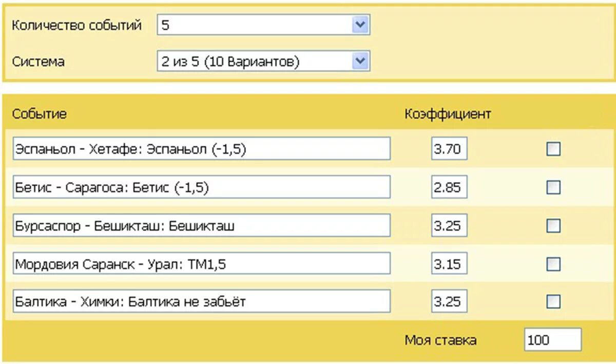Click the Мордовия Саранск - Урал: ТМ1,5 field
This screenshot has width=616, height=364.
201,263
